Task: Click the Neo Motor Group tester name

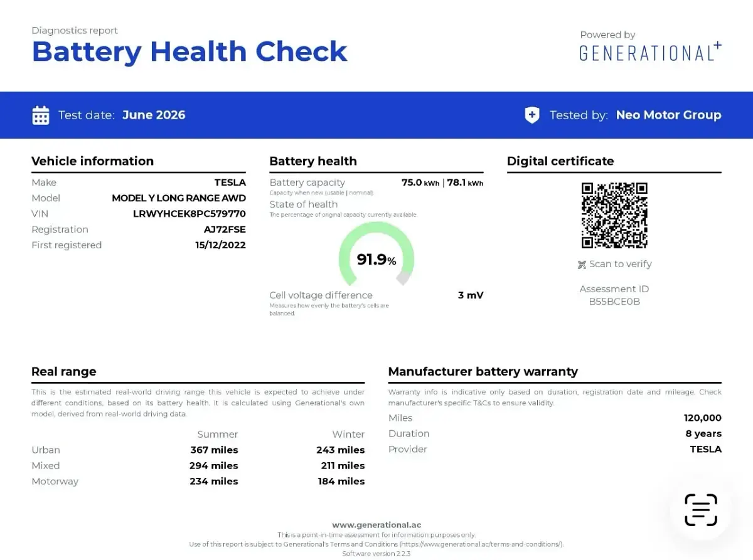Action: [x=669, y=115]
